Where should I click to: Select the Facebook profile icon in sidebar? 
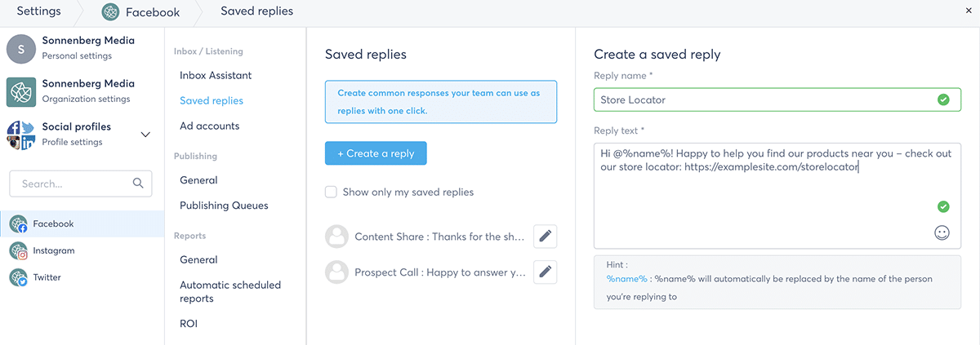coord(19,224)
